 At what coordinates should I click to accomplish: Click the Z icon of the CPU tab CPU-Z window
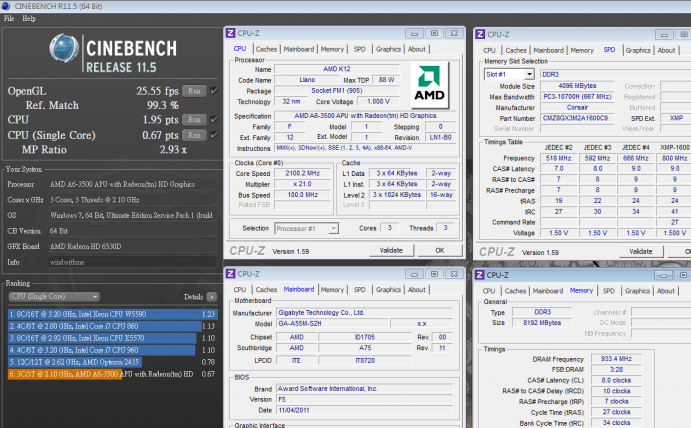232,33
